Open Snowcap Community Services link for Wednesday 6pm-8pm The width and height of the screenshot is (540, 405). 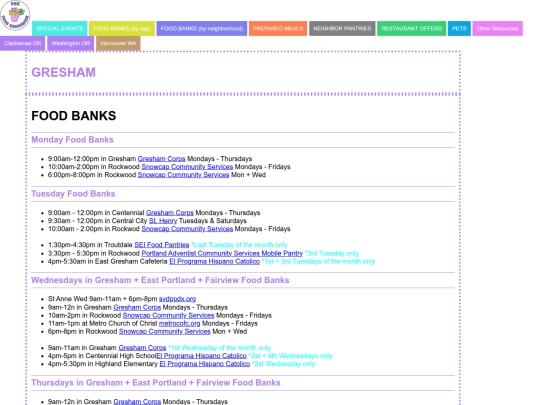tap(165, 332)
